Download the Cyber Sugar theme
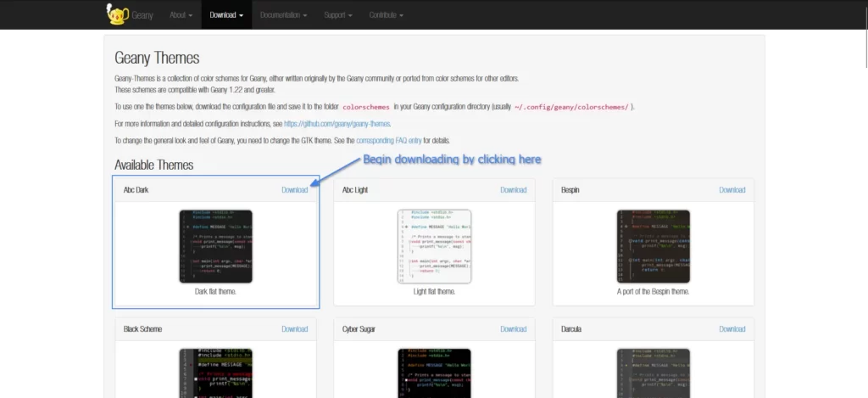Viewport: 868px width, 398px height. click(x=513, y=328)
